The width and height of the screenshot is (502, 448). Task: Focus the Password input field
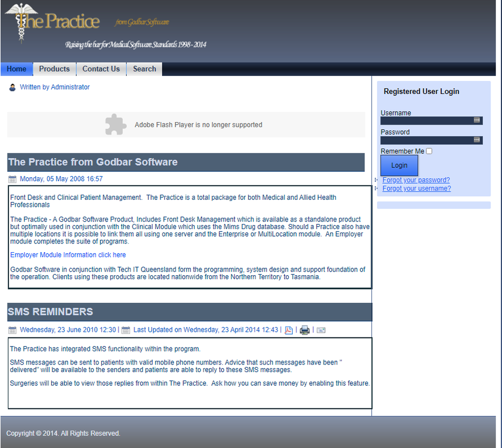point(431,140)
